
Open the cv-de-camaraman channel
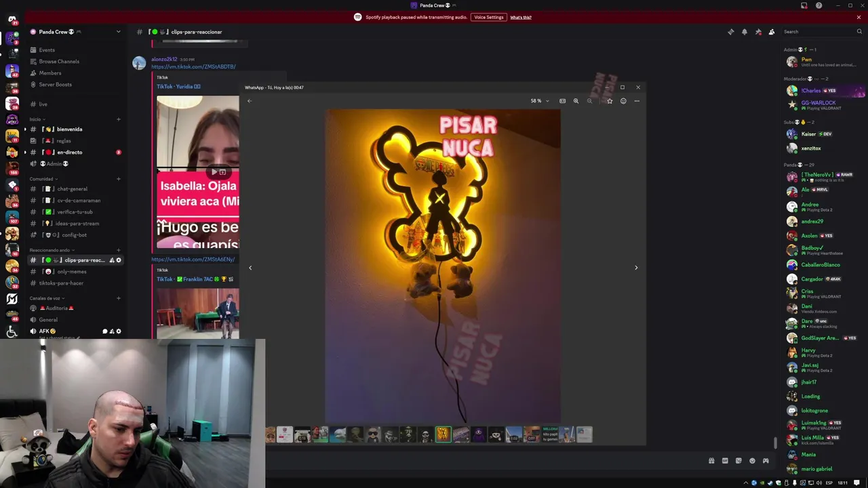coord(79,201)
